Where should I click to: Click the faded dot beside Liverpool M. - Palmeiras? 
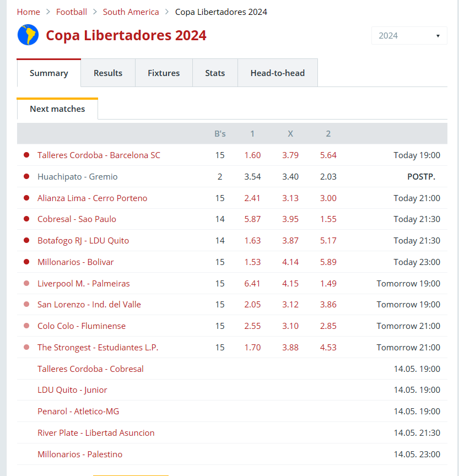(26, 283)
